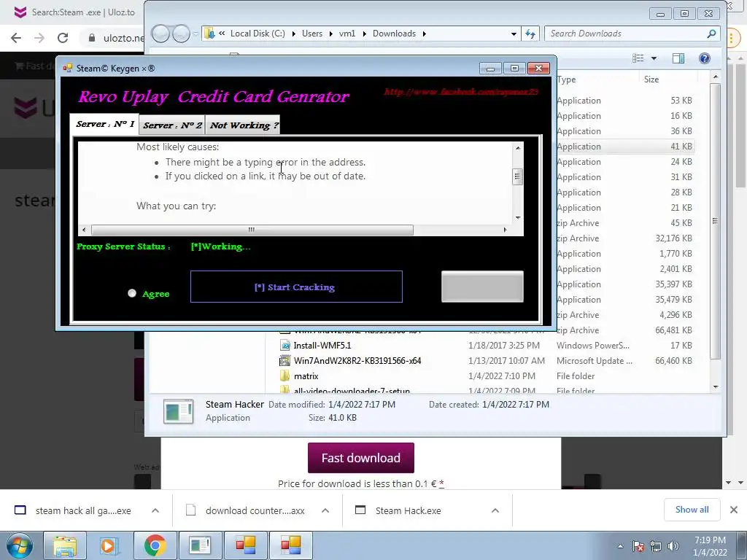Screen dimensions: 747x560
Task: Click the horizontal scrollbar in the keygen browser pane
Action: pos(252,230)
